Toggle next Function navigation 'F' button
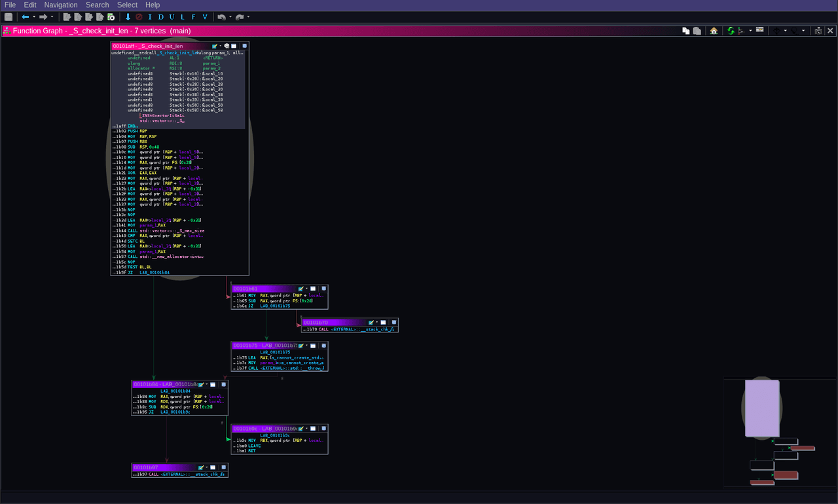This screenshot has width=838, height=504. [194, 16]
